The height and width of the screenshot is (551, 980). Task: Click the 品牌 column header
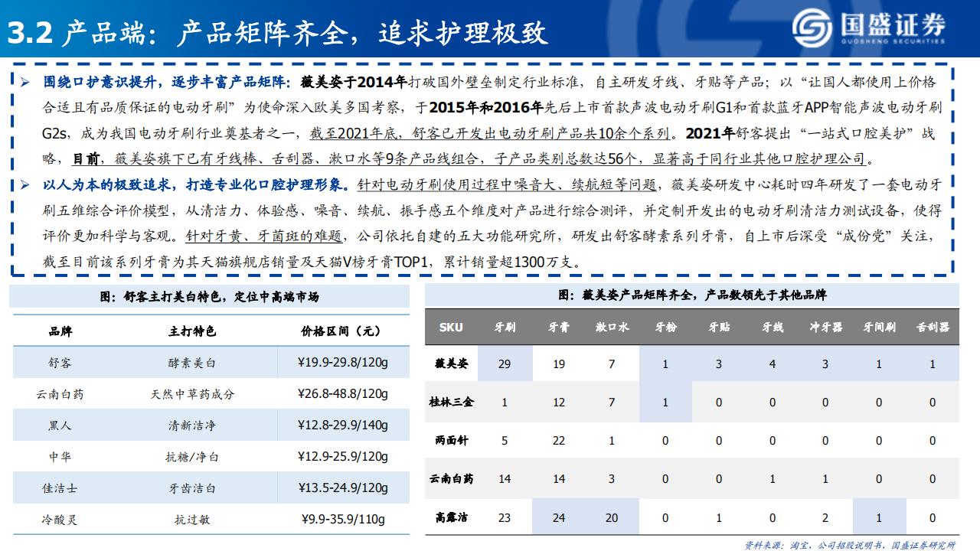(x=61, y=331)
